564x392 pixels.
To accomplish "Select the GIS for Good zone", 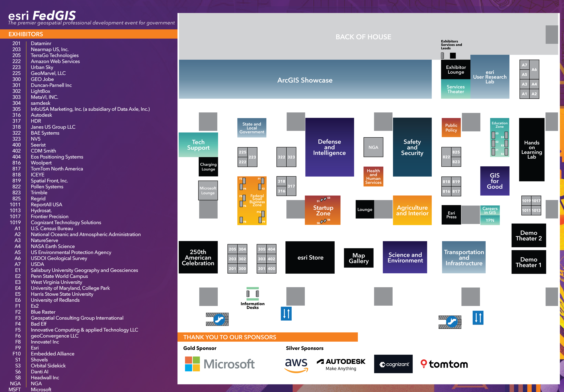I will (495, 181).
